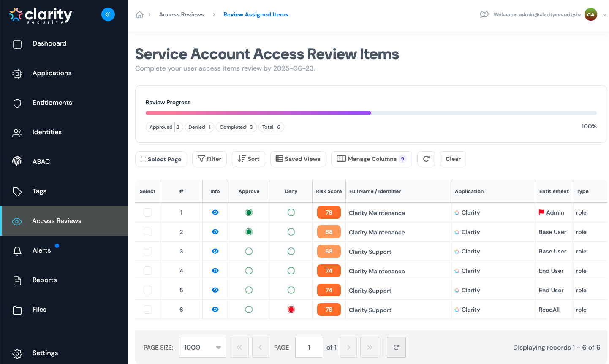Go to Settings via the gear icon

pos(17,353)
